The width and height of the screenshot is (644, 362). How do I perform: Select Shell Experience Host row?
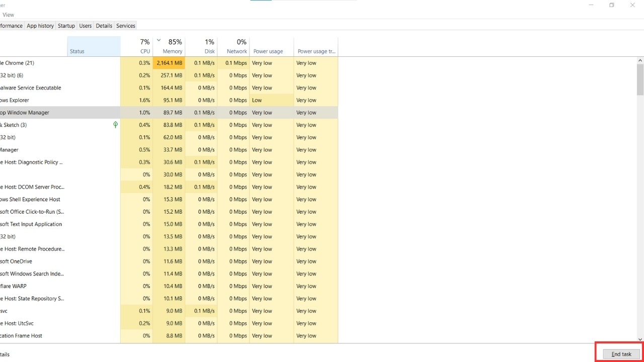pos(169,199)
